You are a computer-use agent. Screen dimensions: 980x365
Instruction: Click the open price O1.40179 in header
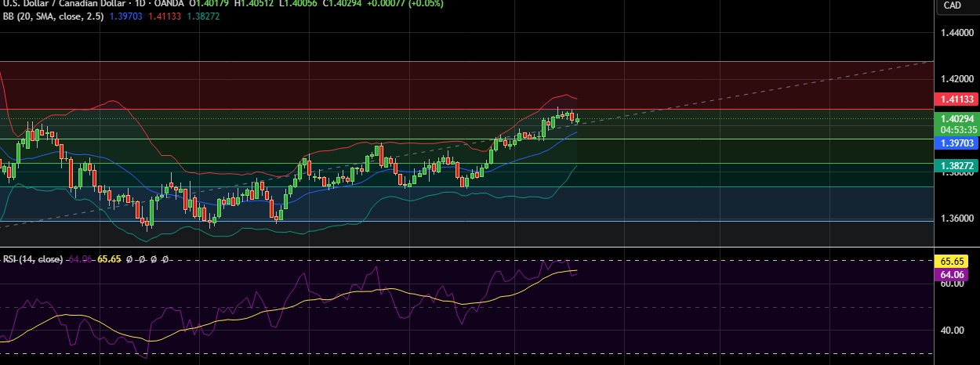tap(208, 4)
